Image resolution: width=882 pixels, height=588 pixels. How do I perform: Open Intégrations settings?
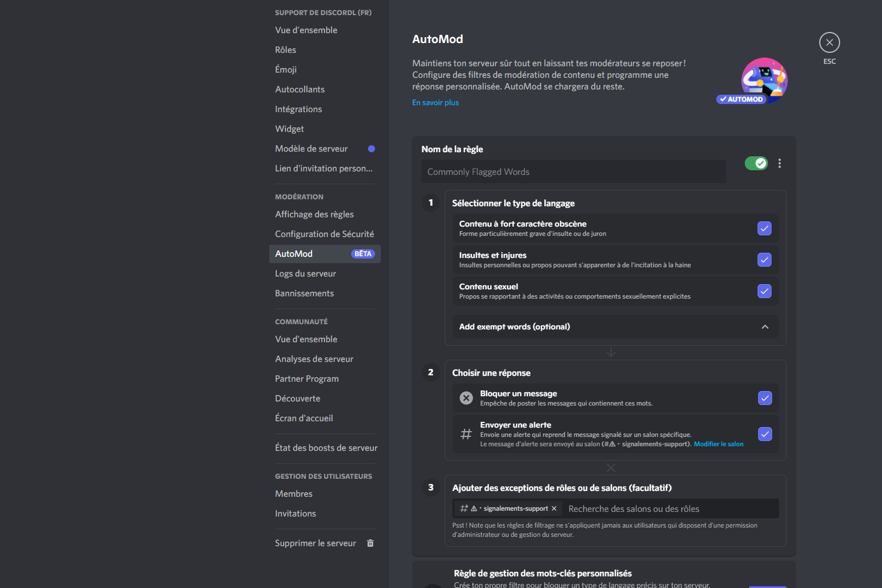324,109
